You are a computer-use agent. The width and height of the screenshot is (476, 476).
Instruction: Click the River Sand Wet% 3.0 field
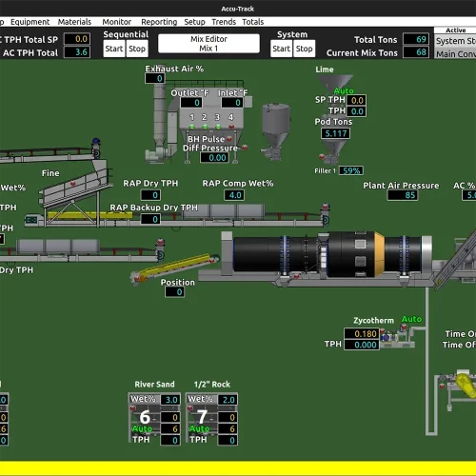pos(170,400)
